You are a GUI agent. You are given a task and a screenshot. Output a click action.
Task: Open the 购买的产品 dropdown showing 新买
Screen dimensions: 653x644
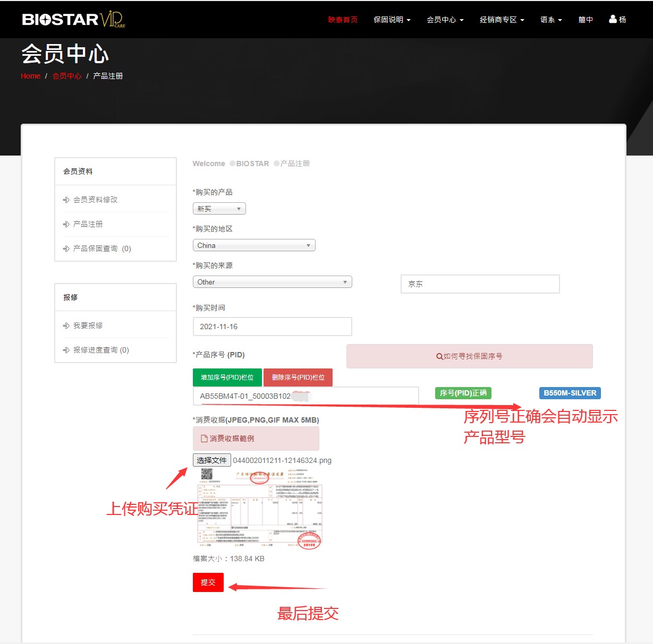coord(219,209)
